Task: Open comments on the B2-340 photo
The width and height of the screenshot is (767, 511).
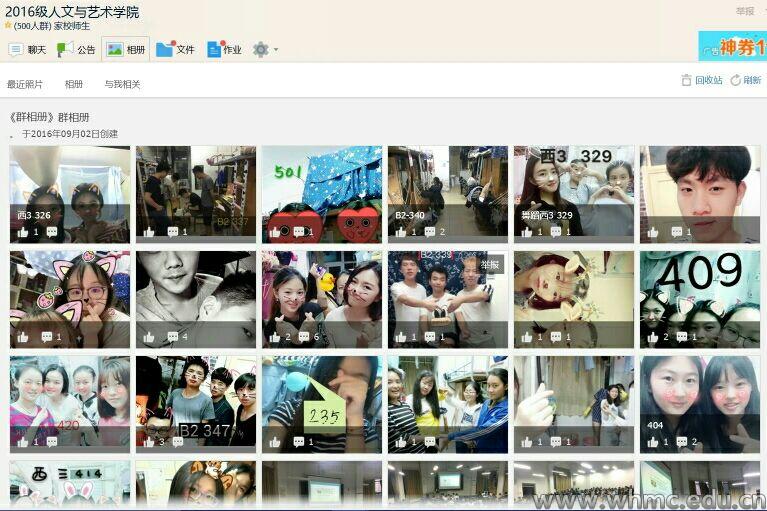Action: pos(424,232)
